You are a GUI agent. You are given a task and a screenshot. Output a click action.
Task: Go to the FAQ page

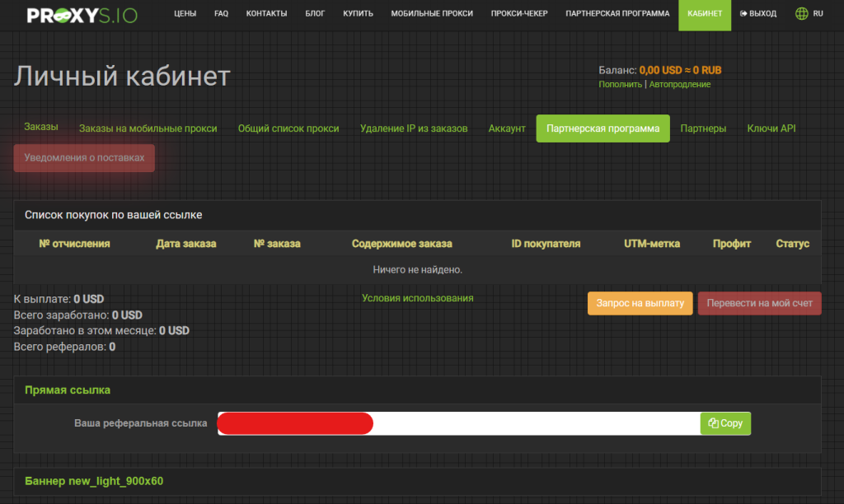[221, 14]
